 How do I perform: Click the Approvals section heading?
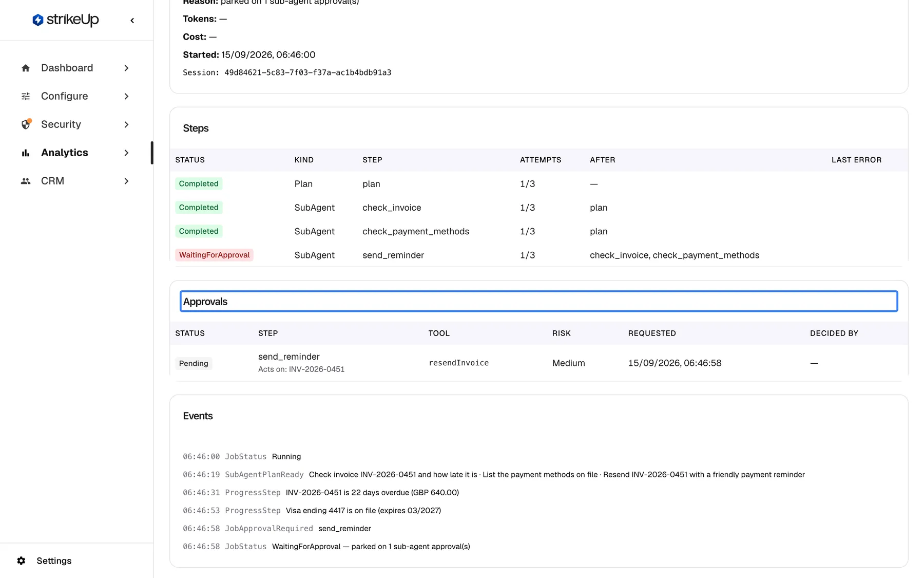pyautogui.click(x=205, y=302)
